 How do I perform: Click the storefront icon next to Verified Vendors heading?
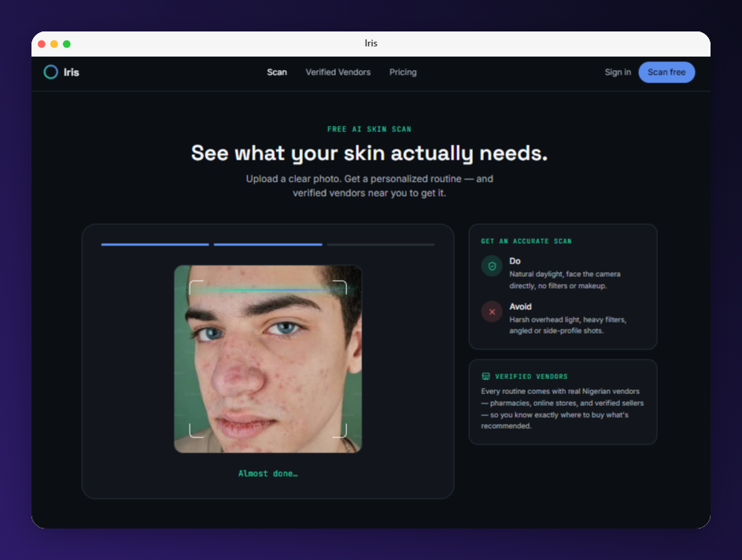point(485,377)
